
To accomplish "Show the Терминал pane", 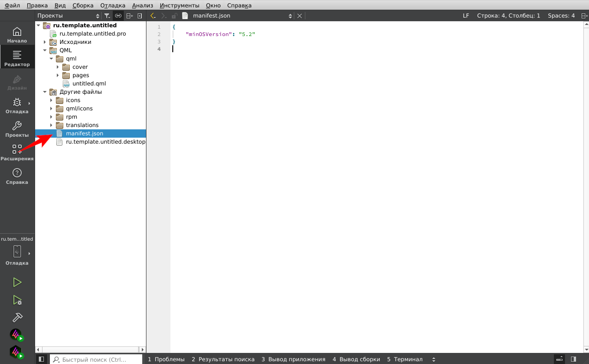I will (x=405, y=359).
